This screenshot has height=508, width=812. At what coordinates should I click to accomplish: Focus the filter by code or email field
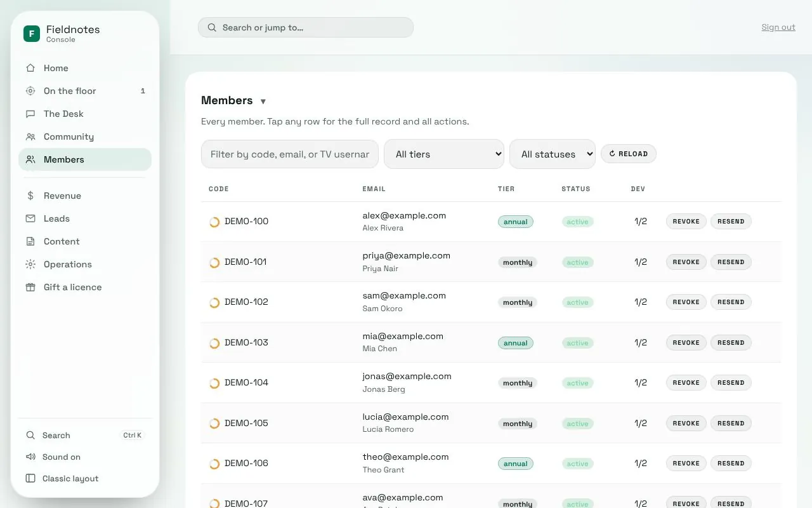pyautogui.click(x=290, y=154)
